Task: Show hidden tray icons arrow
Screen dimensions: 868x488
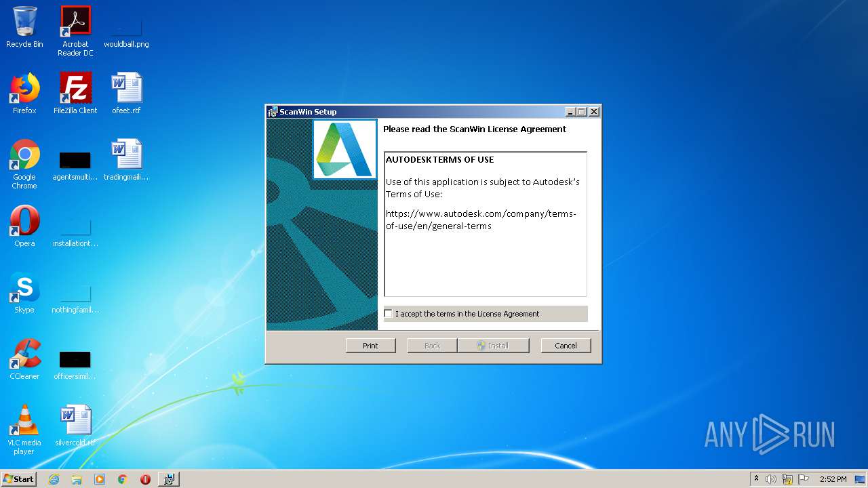Action: [x=756, y=479]
